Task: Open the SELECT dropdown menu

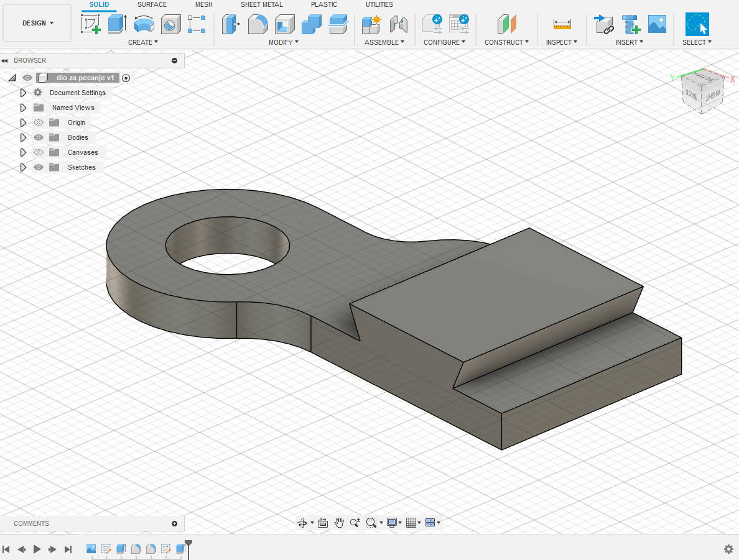Action: (x=697, y=42)
